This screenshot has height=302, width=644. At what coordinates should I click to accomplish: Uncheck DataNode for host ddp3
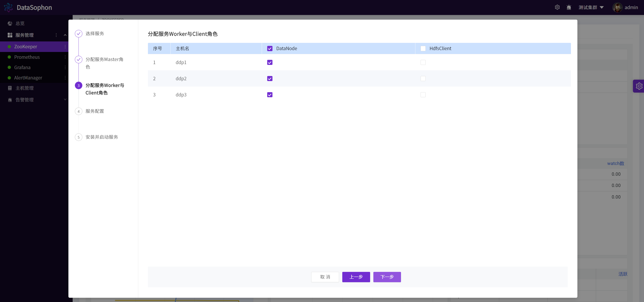[270, 95]
